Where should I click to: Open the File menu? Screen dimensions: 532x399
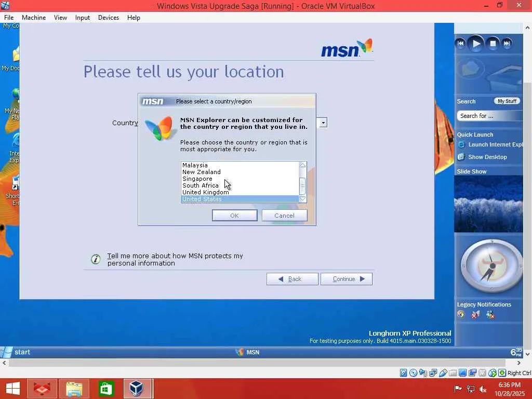pyautogui.click(x=9, y=18)
